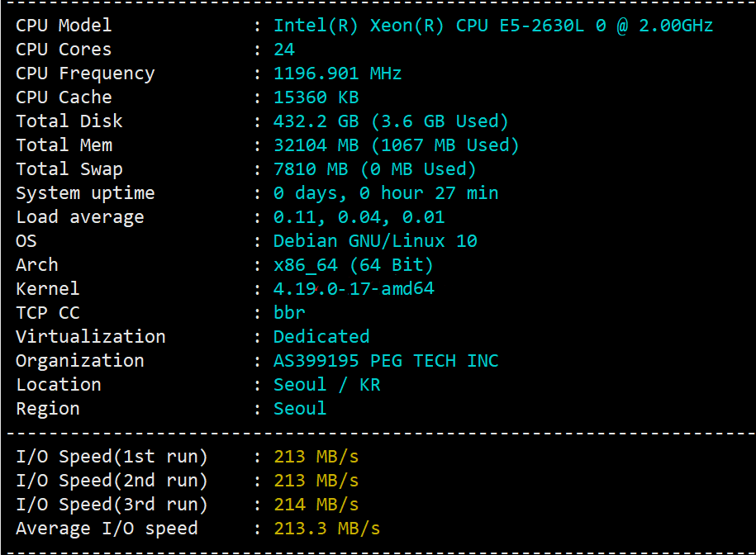Click the Virtualization label
The width and height of the screenshot is (756, 555).
coord(91,337)
